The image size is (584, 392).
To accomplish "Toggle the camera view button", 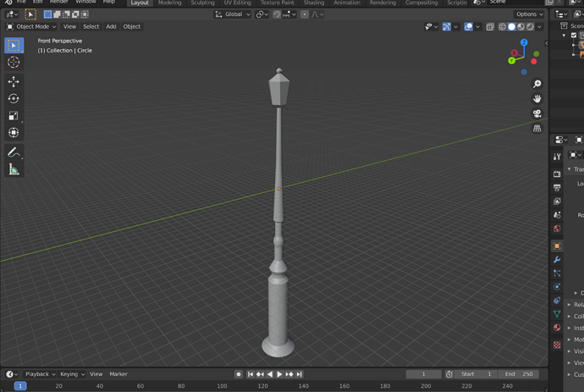I will (x=537, y=113).
